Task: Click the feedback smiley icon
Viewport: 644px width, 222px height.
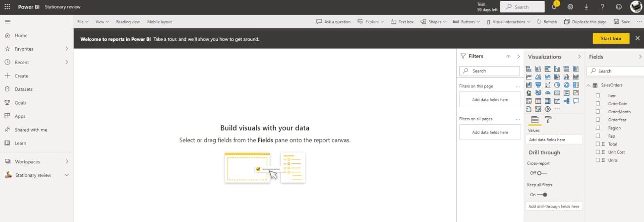Action: tap(618, 7)
